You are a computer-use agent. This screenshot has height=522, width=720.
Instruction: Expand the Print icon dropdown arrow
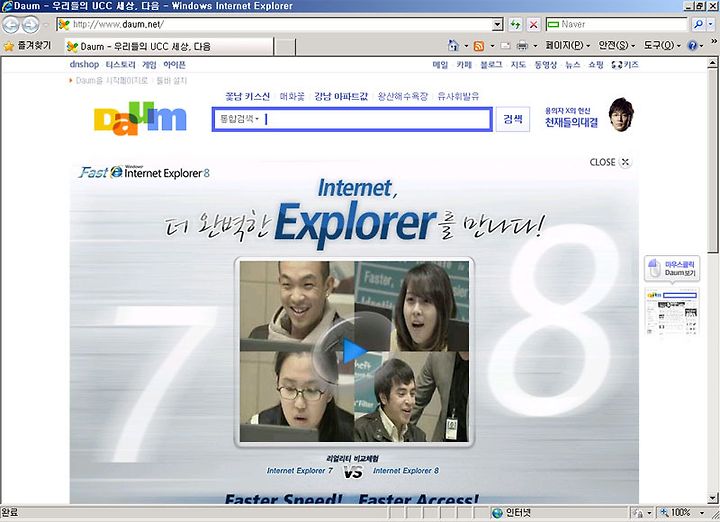click(x=535, y=45)
